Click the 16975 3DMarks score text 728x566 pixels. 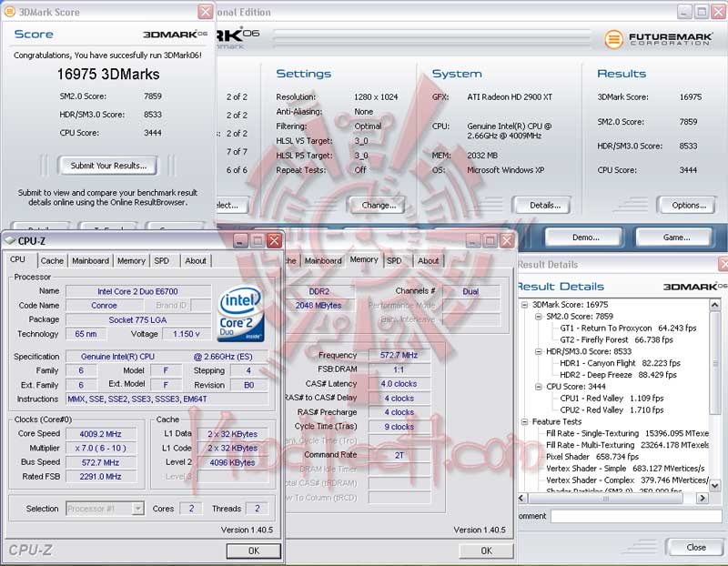108,75
